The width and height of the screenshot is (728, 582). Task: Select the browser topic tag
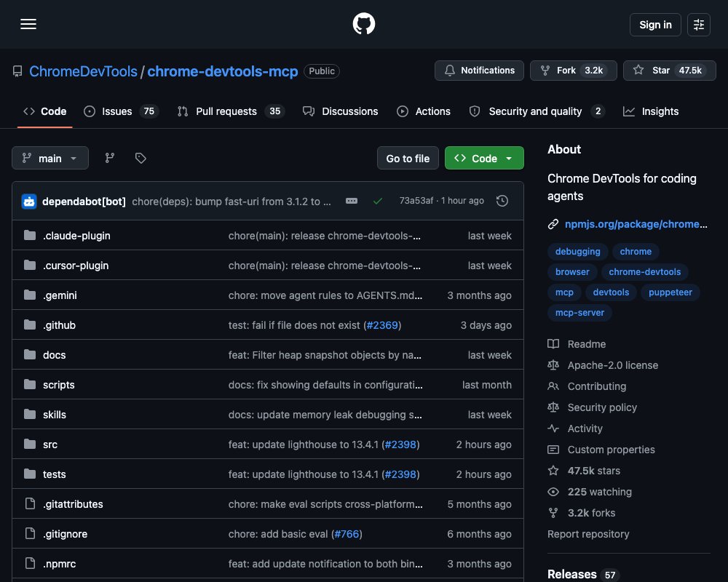[x=572, y=272]
